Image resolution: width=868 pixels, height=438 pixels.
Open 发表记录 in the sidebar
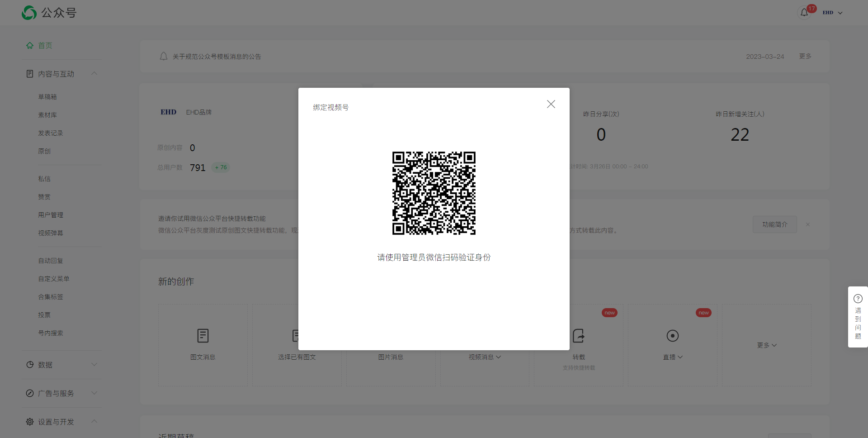click(51, 133)
